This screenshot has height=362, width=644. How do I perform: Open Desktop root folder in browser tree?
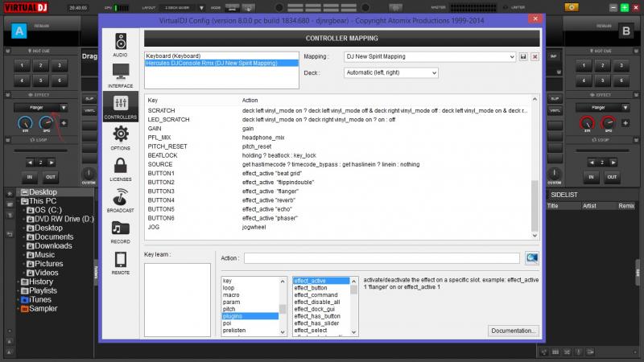pos(39,192)
